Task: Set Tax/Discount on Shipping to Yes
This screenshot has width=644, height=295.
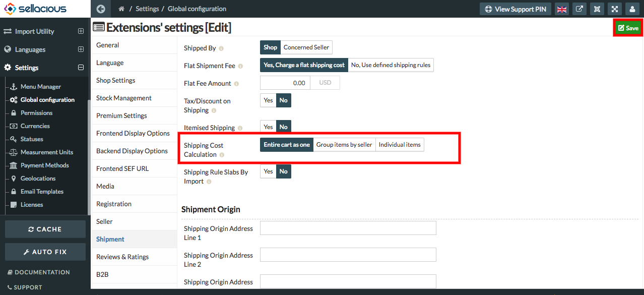Action: pyautogui.click(x=268, y=100)
